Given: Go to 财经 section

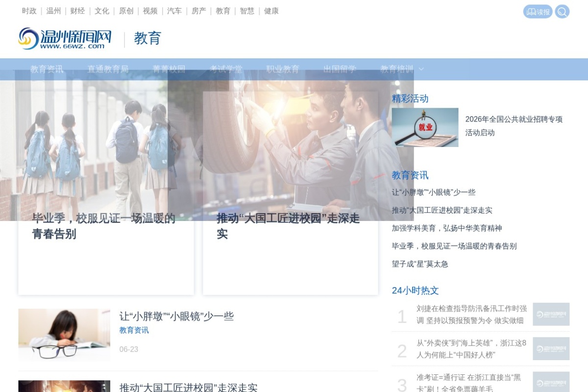Looking at the screenshot, I should 77,11.
